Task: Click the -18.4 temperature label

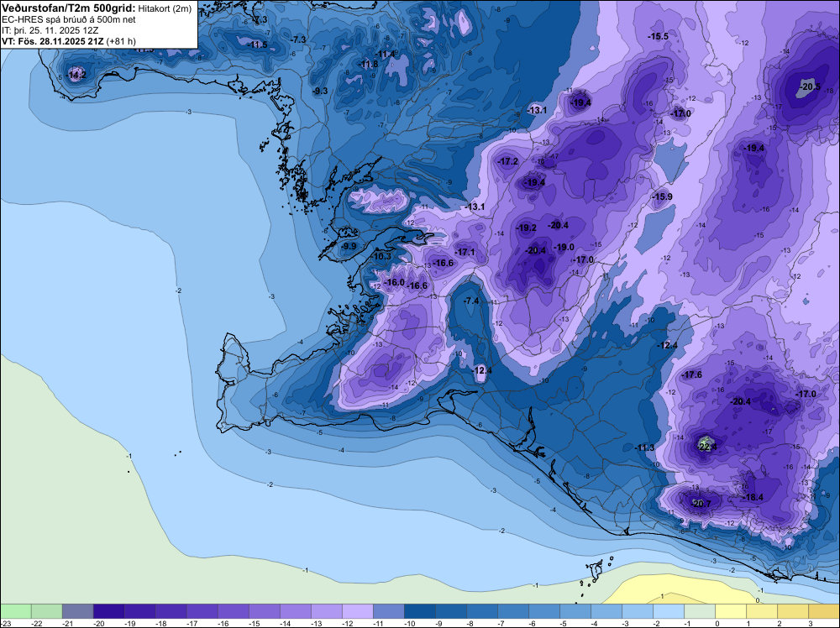Action: tap(753, 497)
